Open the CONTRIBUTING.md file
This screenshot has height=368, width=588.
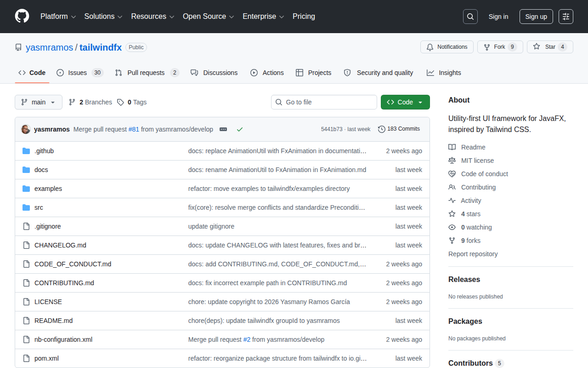(x=64, y=283)
